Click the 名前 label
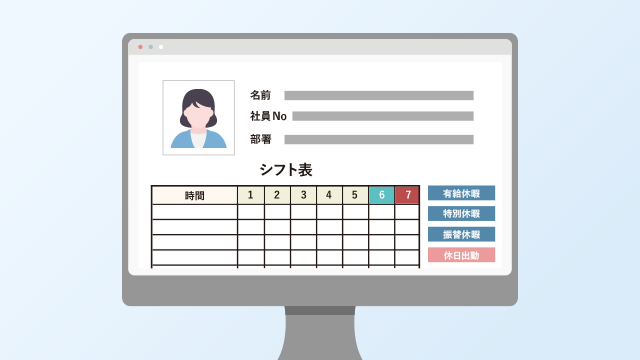The height and width of the screenshot is (360, 640). coord(260,96)
